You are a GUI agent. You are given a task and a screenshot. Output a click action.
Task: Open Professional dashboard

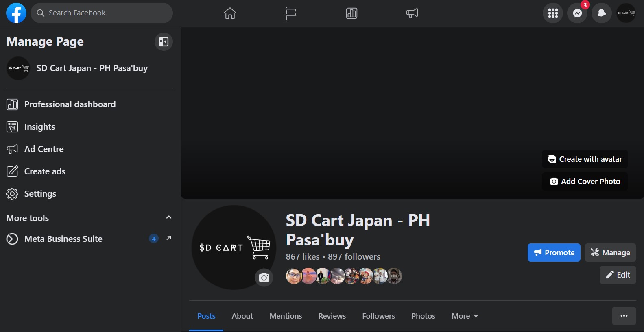(x=90, y=104)
